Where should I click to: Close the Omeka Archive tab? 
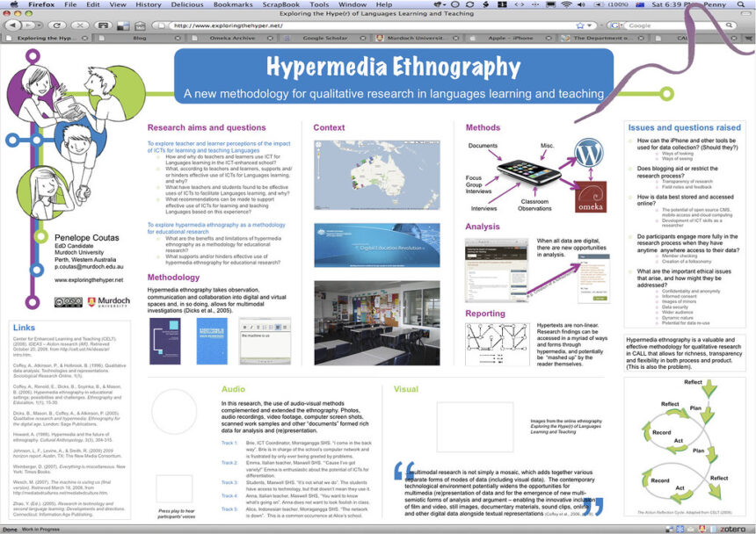pos(270,38)
